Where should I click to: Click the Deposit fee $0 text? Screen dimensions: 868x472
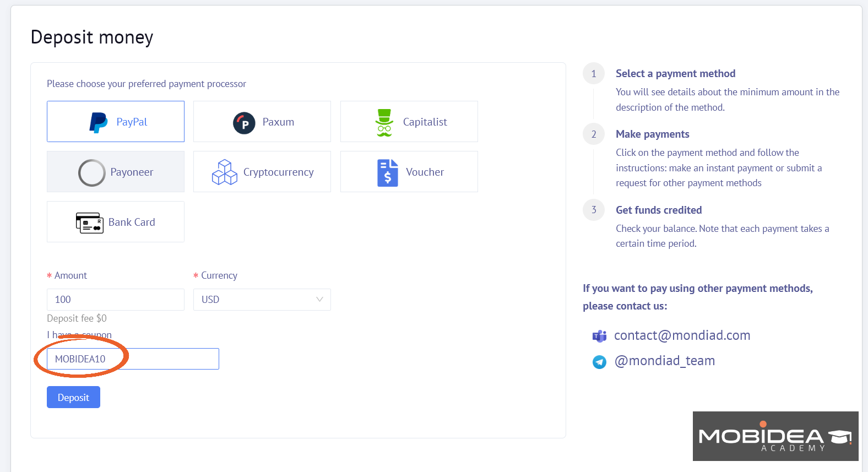pos(77,318)
